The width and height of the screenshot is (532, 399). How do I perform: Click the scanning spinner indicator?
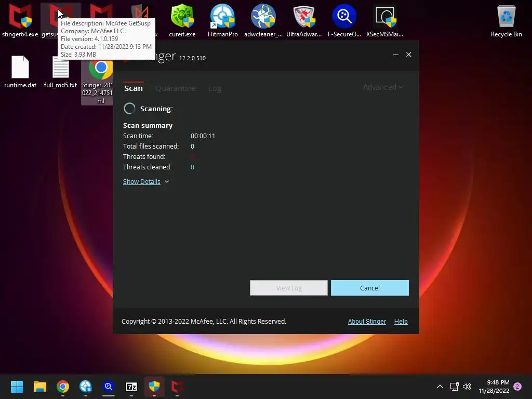129,109
